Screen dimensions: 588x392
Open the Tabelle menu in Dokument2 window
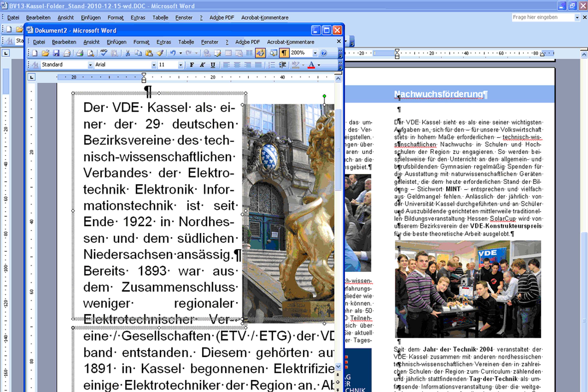point(186,42)
